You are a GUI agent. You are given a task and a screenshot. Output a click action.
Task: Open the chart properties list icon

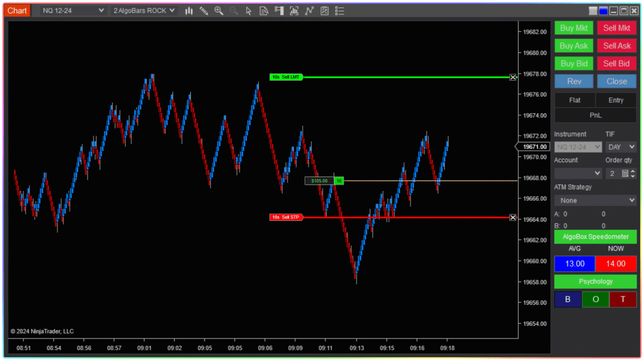[x=339, y=11]
